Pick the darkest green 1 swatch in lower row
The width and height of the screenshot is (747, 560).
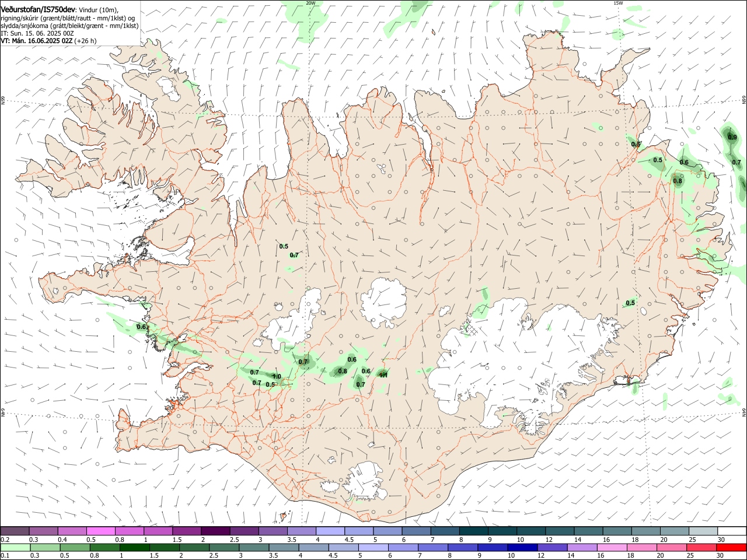click(x=135, y=548)
